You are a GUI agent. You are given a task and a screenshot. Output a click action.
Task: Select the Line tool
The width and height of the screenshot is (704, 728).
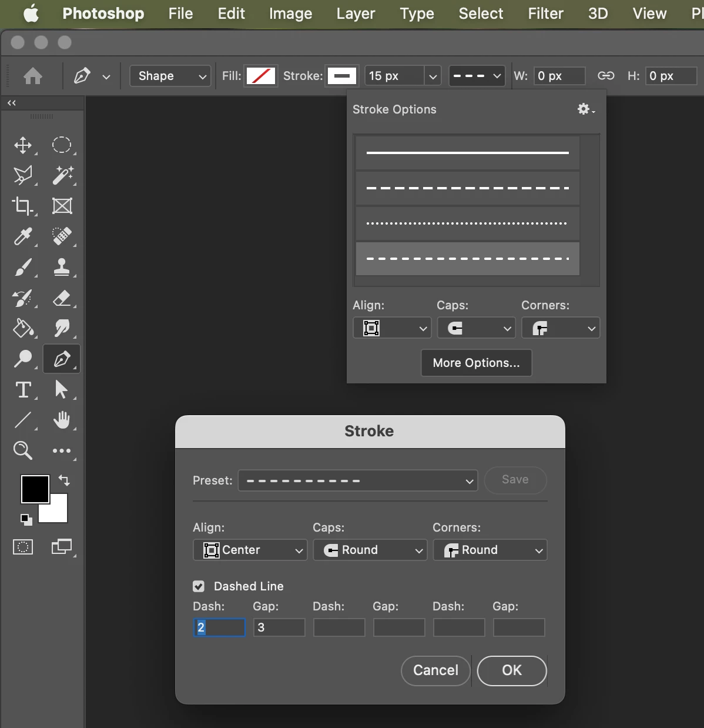(x=23, y=420)
